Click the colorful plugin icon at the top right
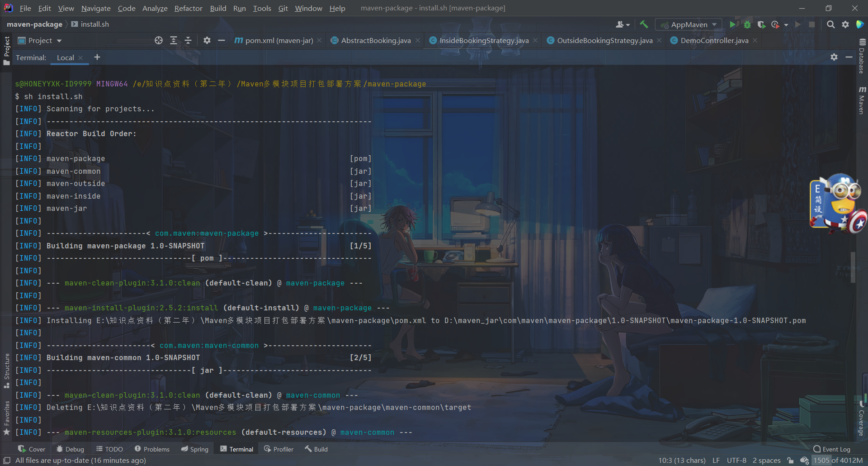The height and width of the screenshot is (466, 868). click(860, 24)
